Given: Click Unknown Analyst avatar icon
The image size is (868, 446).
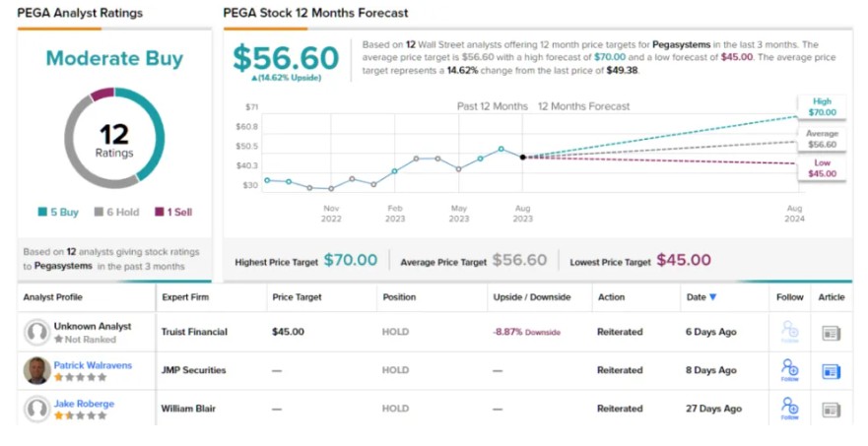Looking at the screenshot, I should 37,333.
